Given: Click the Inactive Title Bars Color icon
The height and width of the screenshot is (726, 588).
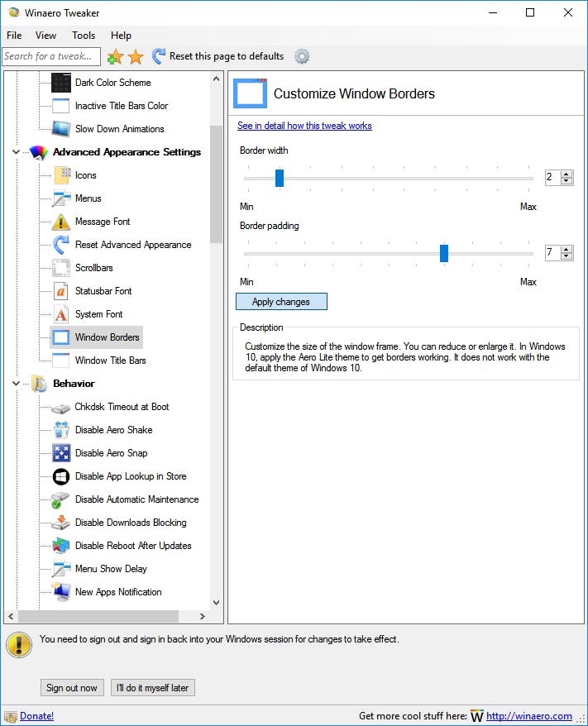Looking at the screenshot, I should [61, 106].
